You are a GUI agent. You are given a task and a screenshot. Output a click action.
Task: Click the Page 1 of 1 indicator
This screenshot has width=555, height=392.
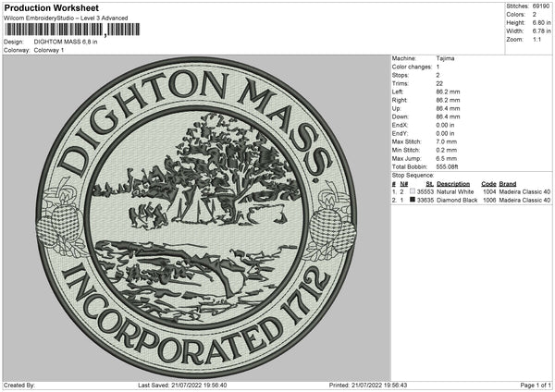pos(536,386)
